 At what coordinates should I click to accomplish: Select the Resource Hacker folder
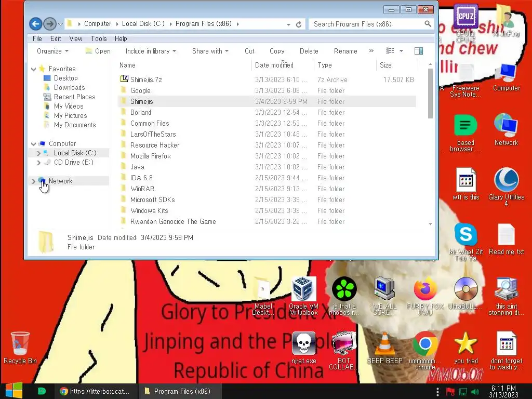click(x=267, y=145)
